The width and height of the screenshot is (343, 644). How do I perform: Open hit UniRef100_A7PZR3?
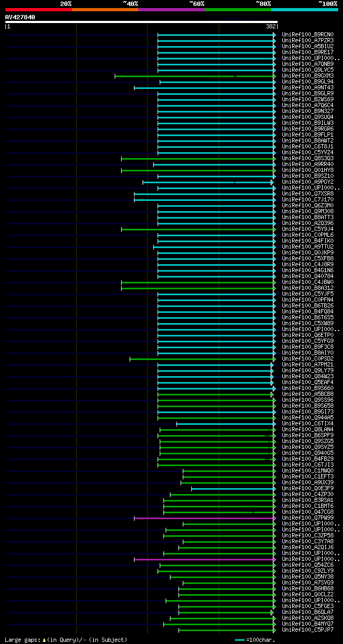point(308,41)
